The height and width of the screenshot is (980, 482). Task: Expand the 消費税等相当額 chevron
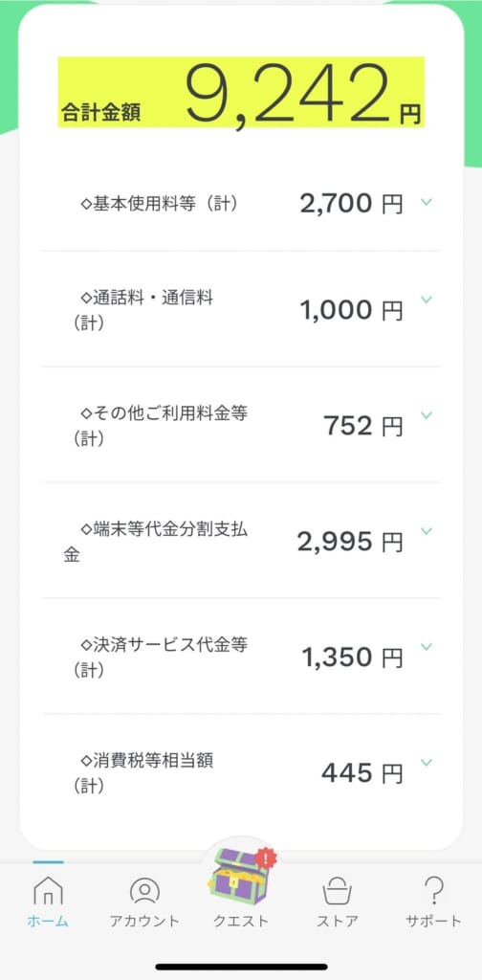pos(427,762)
